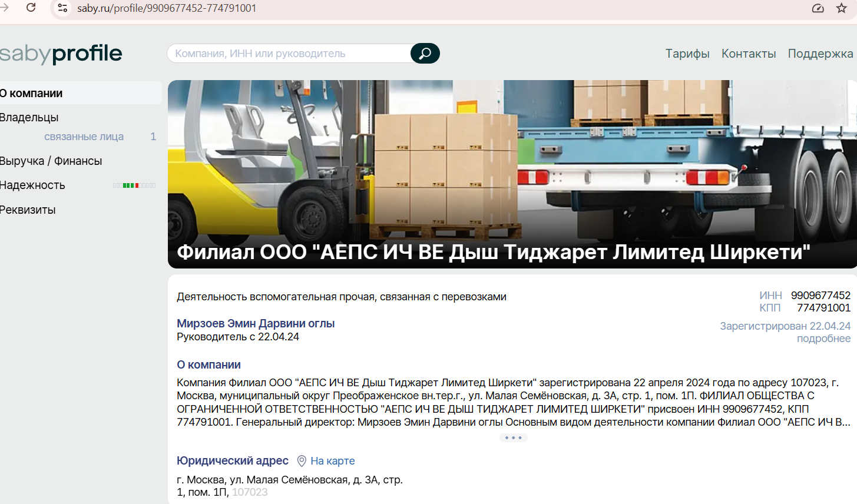Open связанные лица in the sidebar

(x=84, y=137)
